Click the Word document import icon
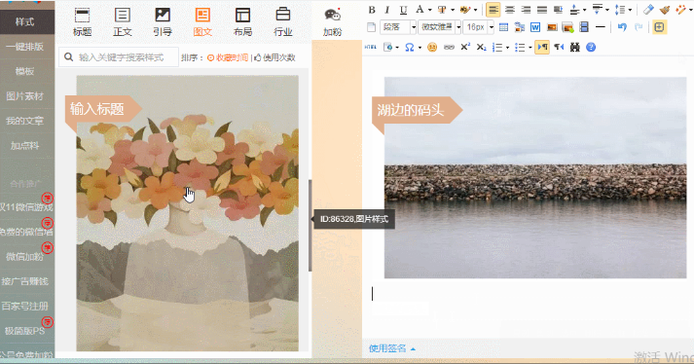The image size is (694, 364). [535, 27]
